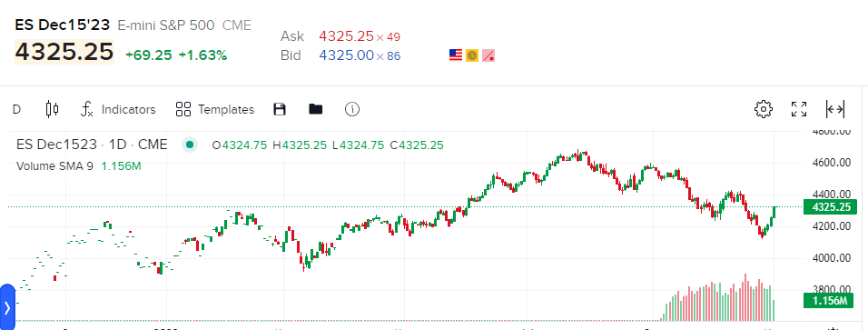
Task: Click the open value O4324.75
Action: [x=241, y=145]
